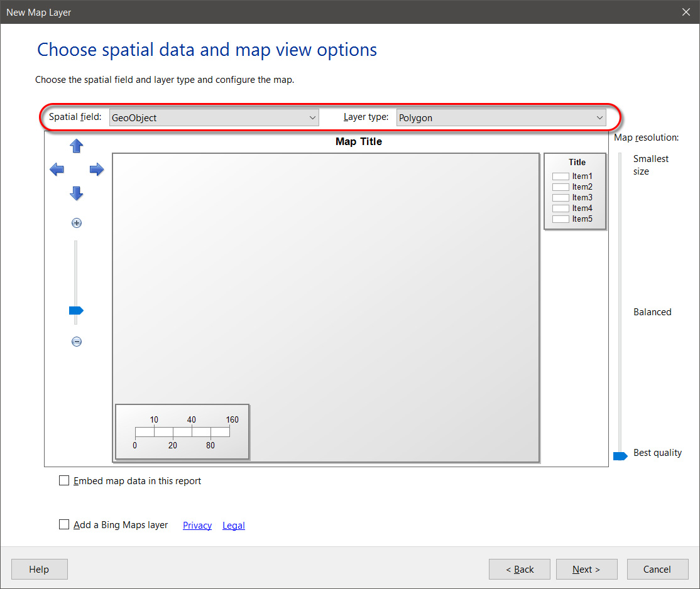Click the pan down arrow icon
This screenshot has width=700, height=589.
click(x=77, y=193)
